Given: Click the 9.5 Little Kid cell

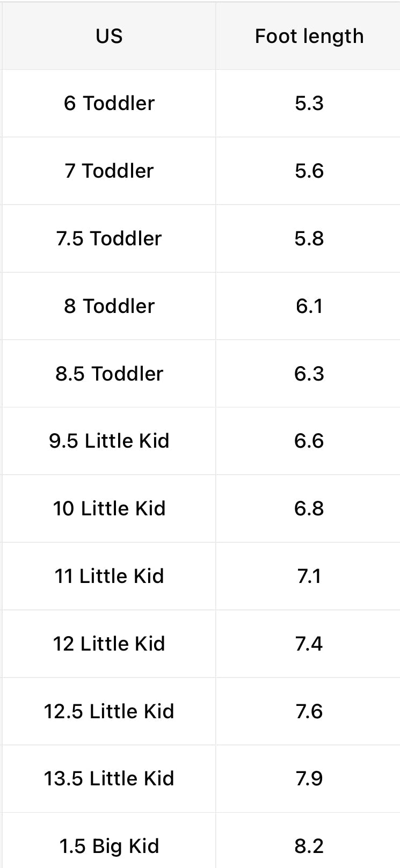Looking at the screenshot, I should pos(109,441).
